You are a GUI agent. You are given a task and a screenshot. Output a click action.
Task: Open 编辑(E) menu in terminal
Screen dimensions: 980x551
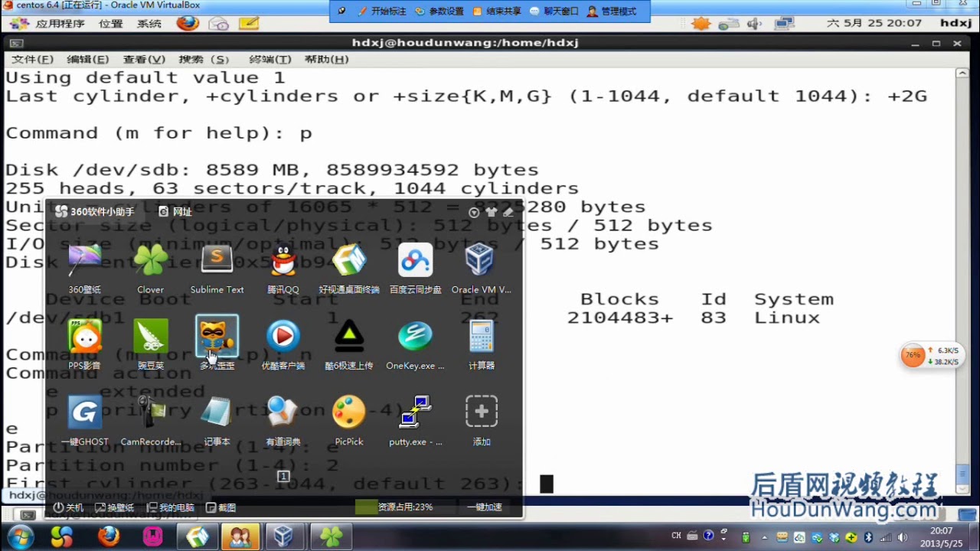pos(88,60)
